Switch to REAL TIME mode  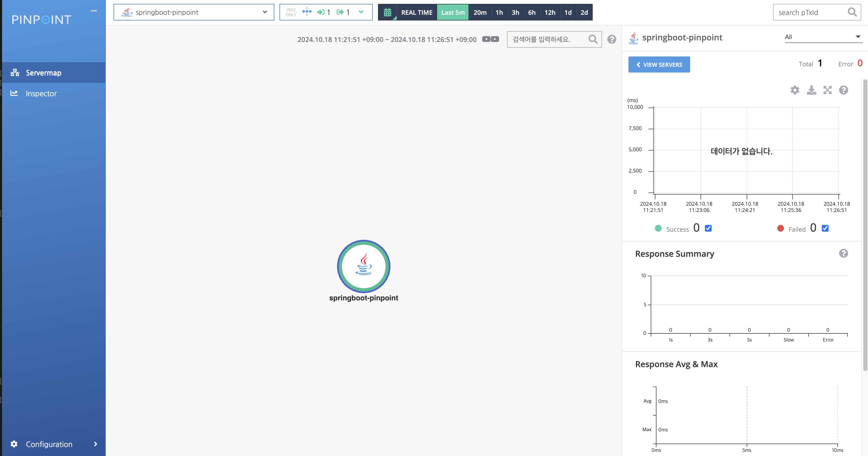click(x=416, y=12)
